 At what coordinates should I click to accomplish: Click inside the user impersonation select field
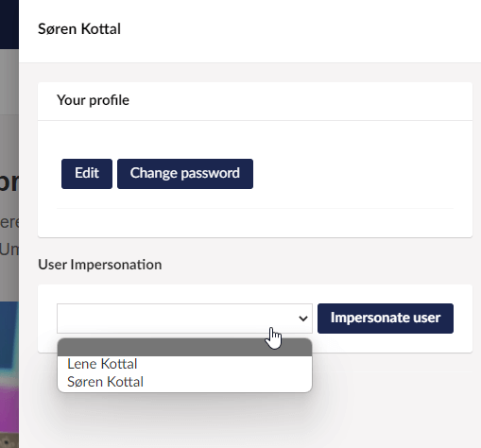(184, 319)
